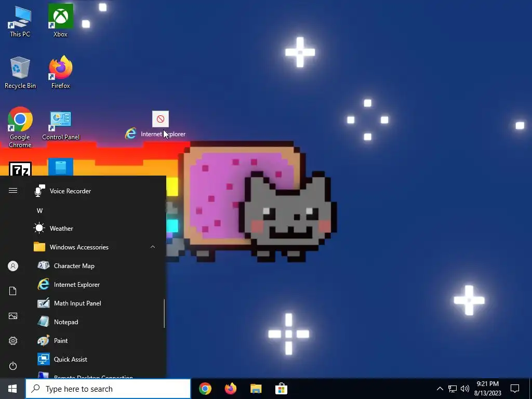The width and height of the screenshot is (532, 399).
Task: Open Chrome from the taskbar
Action: [205, 389]
